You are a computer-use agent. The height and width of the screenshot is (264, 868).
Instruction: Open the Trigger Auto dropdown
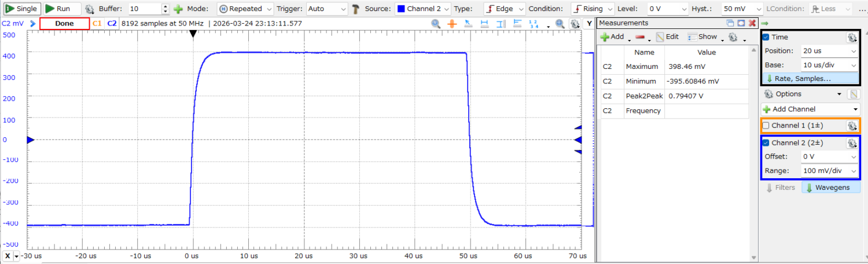pyautogui.click(x=326, y=9)
